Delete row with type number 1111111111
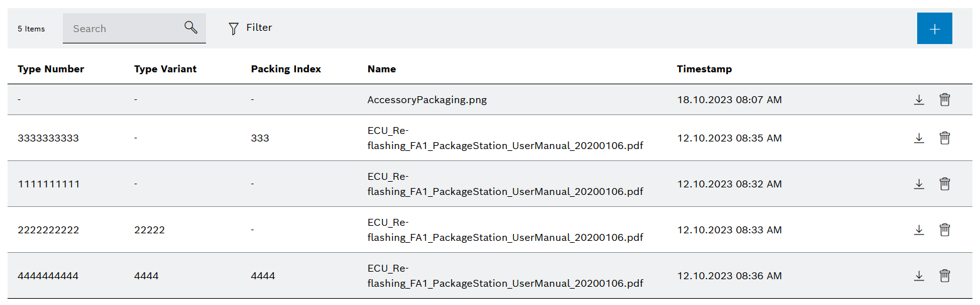The image size is (980, 305). coord(944,184)
